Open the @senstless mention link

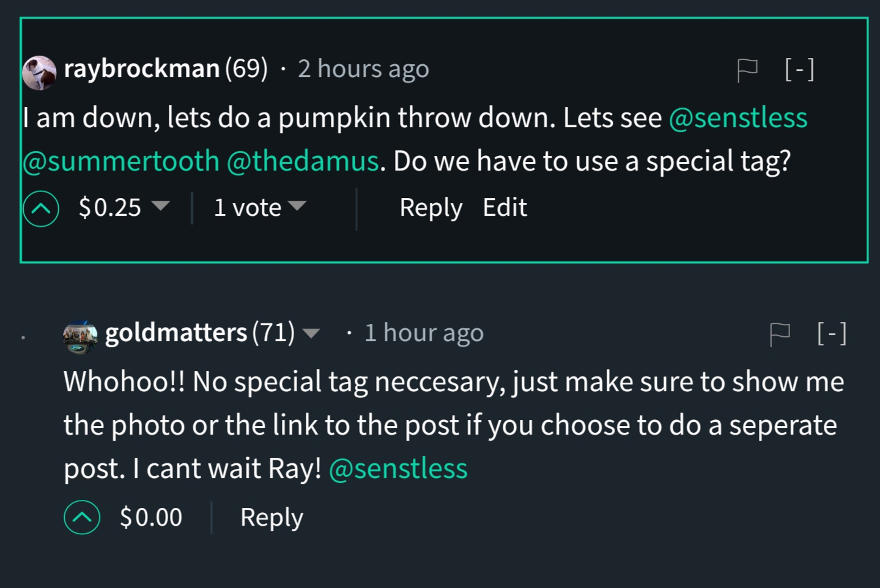[739, 117]
